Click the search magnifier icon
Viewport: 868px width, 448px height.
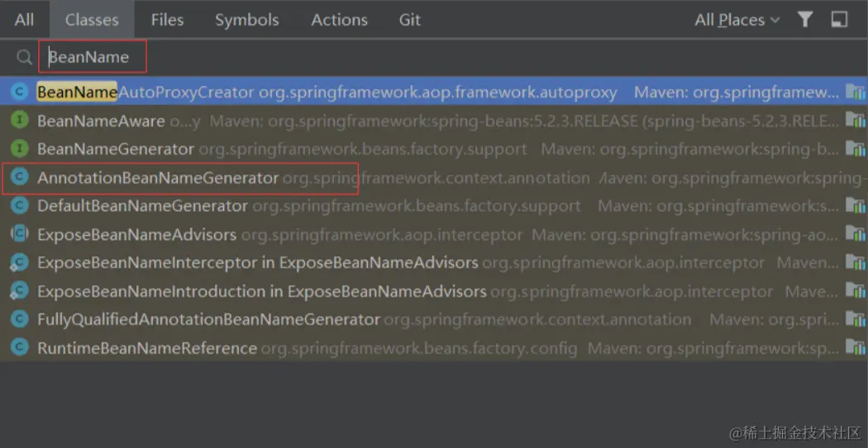click(x=25, y=58)
